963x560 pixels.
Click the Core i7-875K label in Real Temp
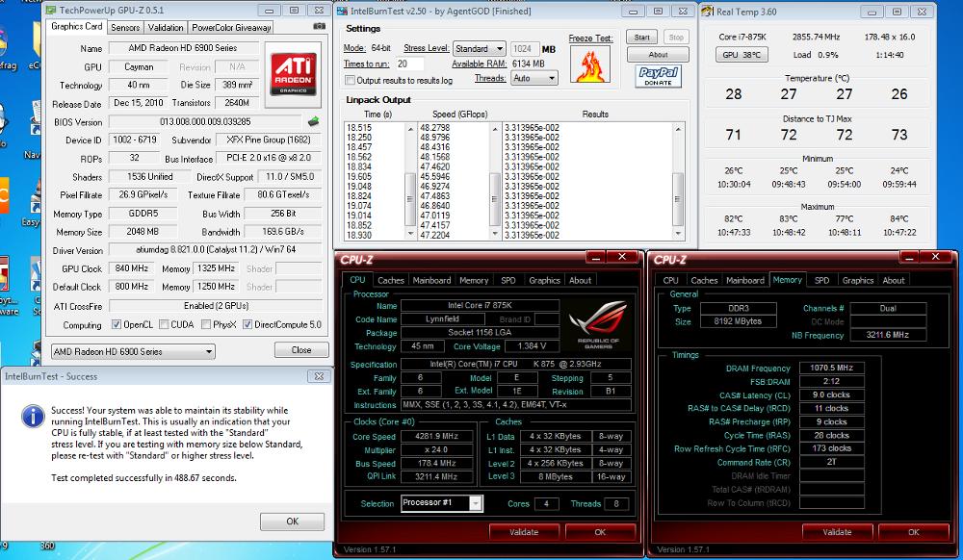tap(742, 37)
